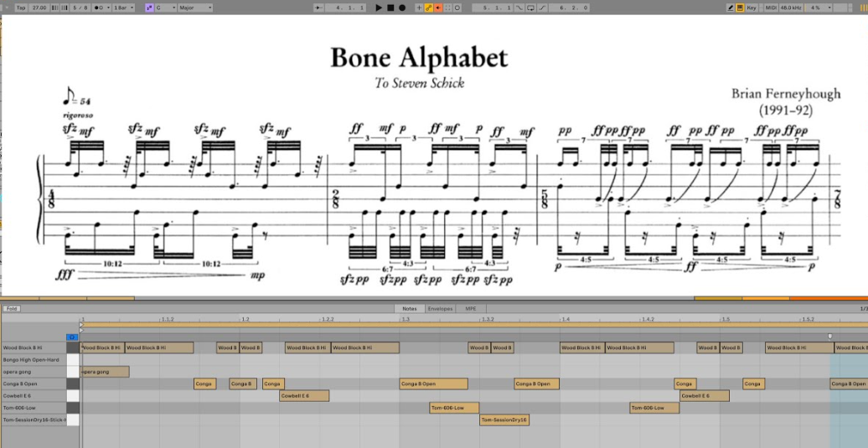Open the 1 Bar quantization dropdown
The image size is (868, 448).
(x=121, y=8)
